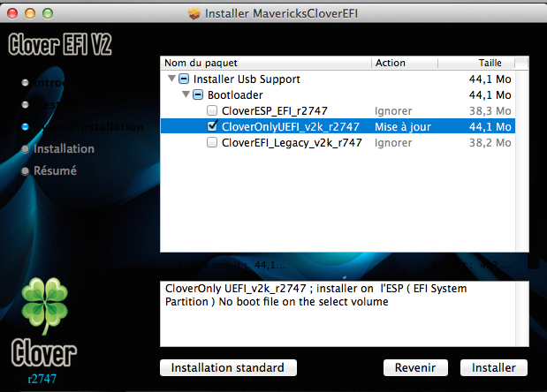Click the r2747 version label under the Clover logo
Screen dimensions: 547x392
[42, 379]
